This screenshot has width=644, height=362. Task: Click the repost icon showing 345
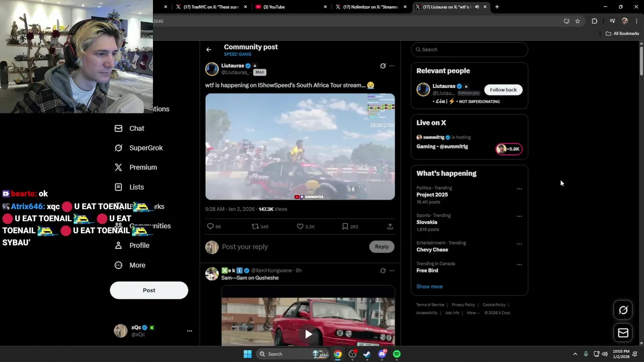click(x=255, y=226)
